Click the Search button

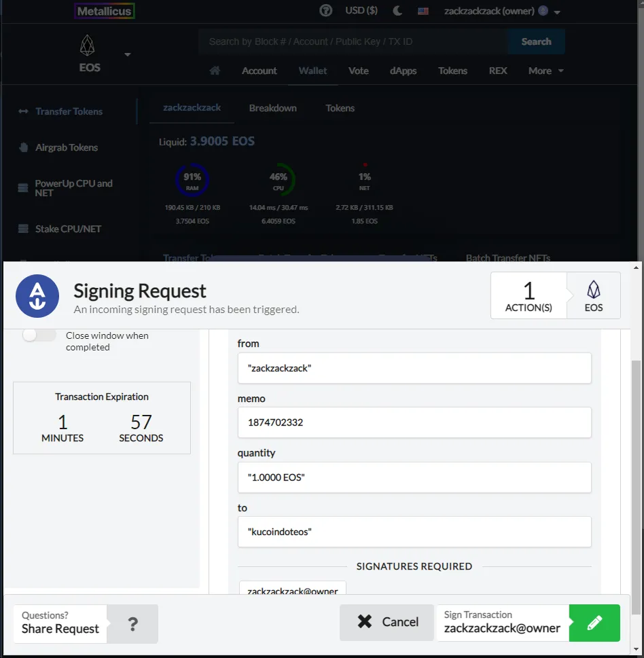pyautogui.click(x=536, y=41)
